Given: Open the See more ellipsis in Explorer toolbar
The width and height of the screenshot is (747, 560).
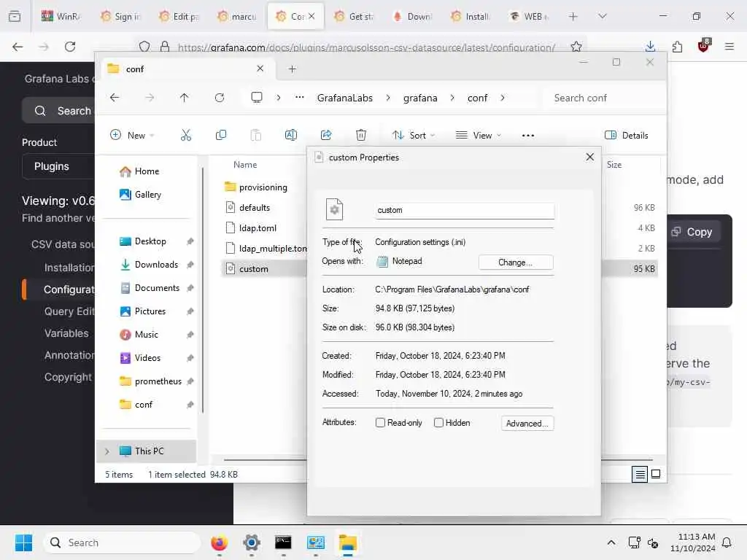Looking at the screenshot, I should (x=528, y=135).
